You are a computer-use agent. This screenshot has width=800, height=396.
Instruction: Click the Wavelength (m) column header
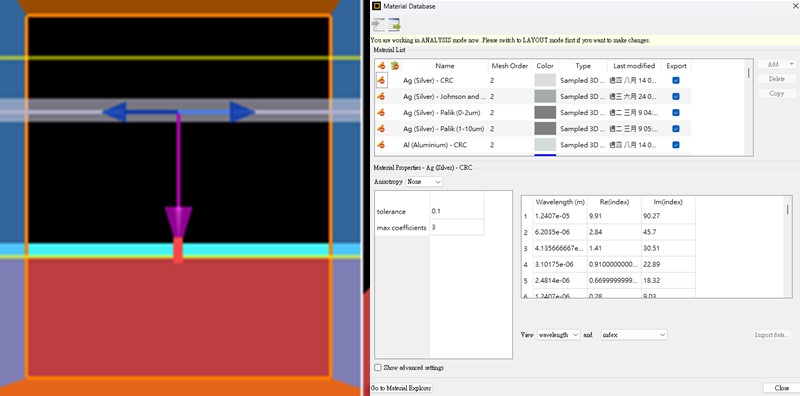point(560,202)
